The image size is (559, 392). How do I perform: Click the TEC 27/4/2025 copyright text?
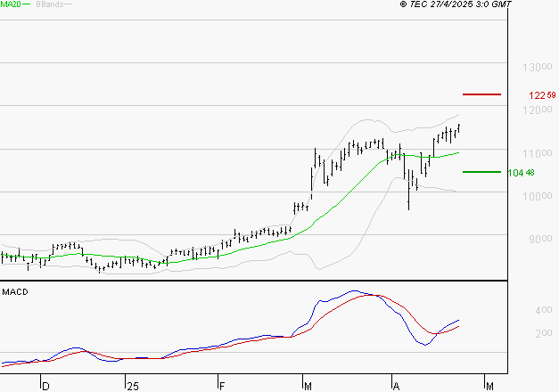(456, 4)
